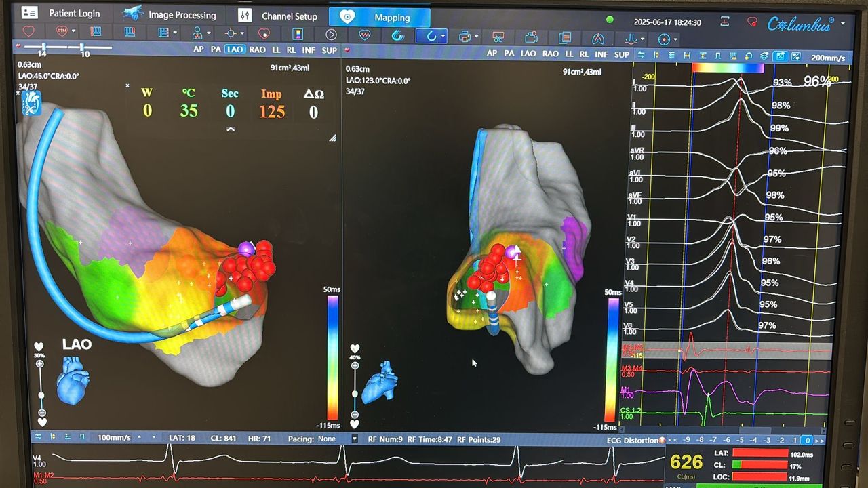
Task: Click the blue catheter electrodes icon
Action: (x=130, y=32)
